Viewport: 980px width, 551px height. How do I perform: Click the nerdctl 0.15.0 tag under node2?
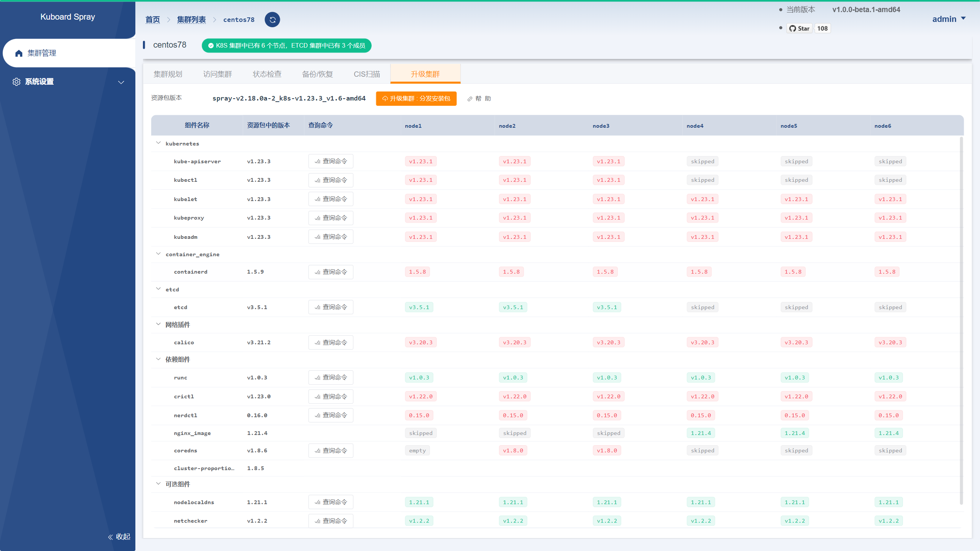[x=513, y=415]
